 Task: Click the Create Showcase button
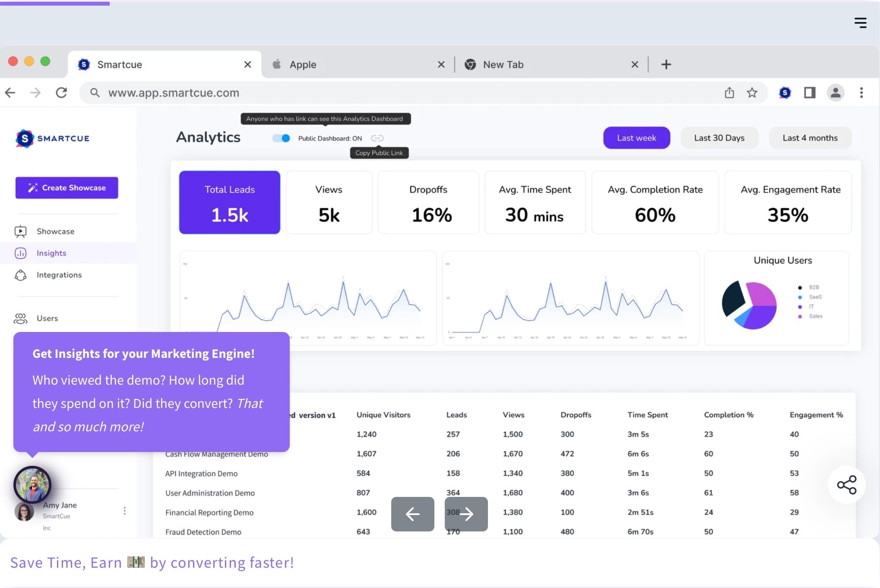click(x=66, y=187)
